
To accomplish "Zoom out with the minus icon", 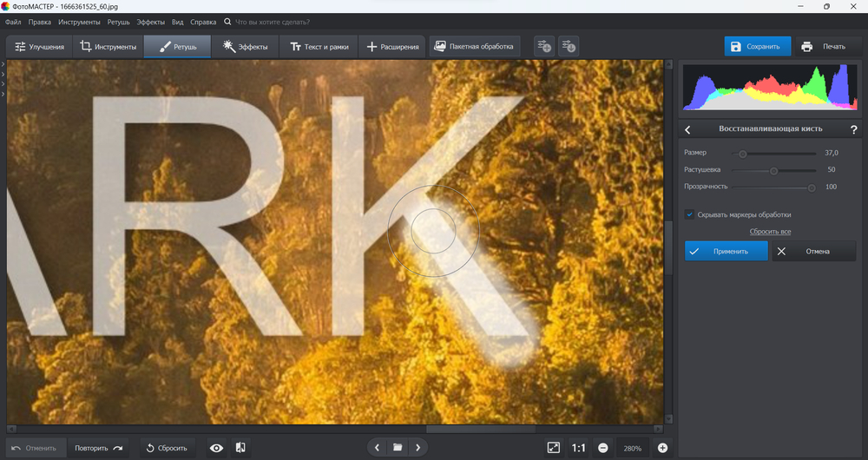I will (603, 448).
